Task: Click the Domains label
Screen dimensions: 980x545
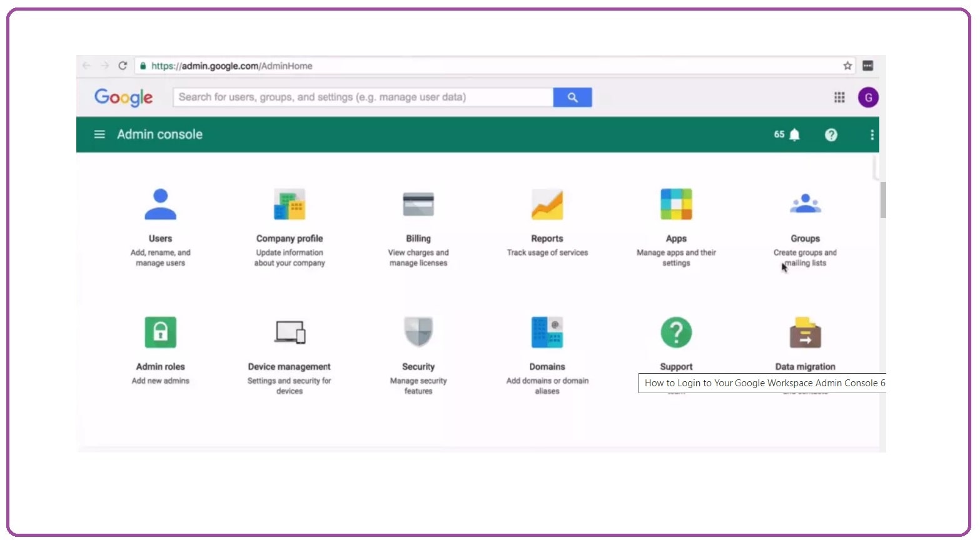Action: 547,367
